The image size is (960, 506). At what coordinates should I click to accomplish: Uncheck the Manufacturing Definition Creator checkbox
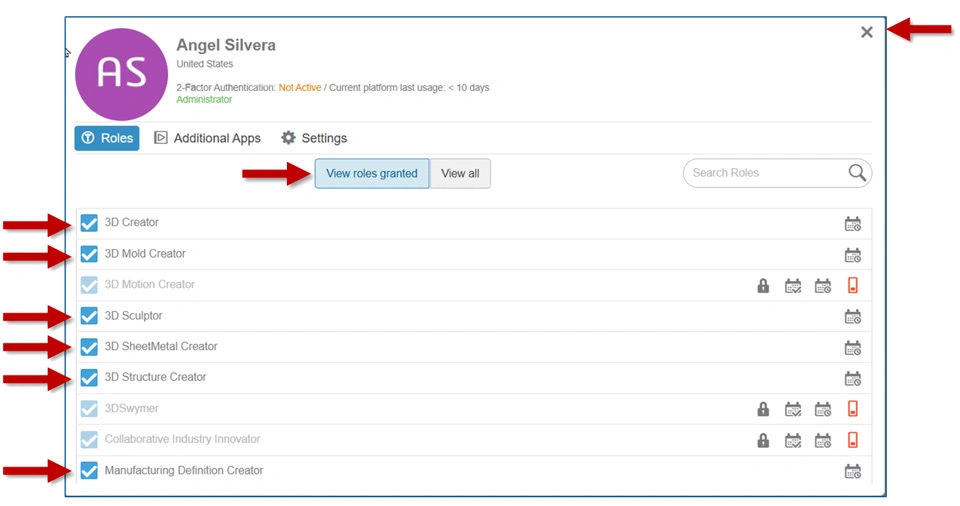89,470
